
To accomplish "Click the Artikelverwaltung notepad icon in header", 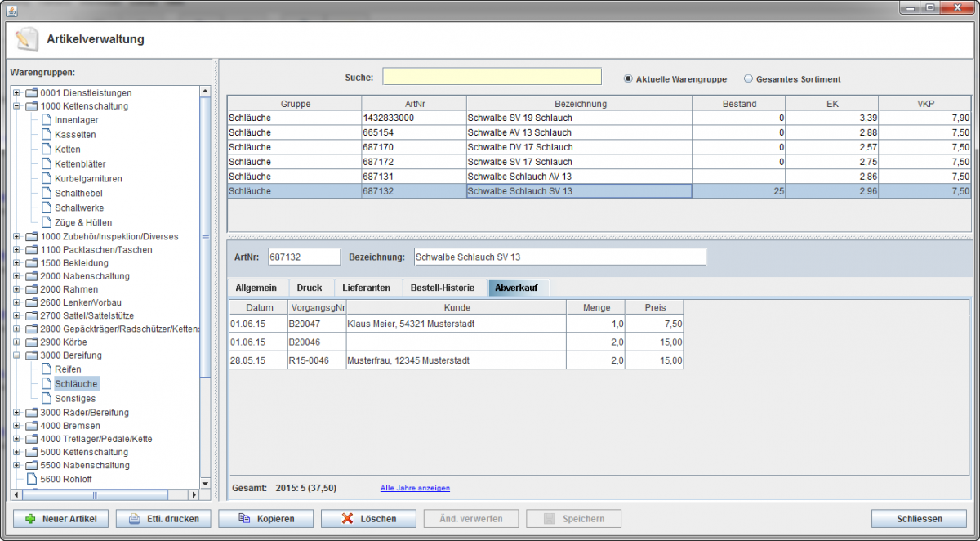I will 26,38.
